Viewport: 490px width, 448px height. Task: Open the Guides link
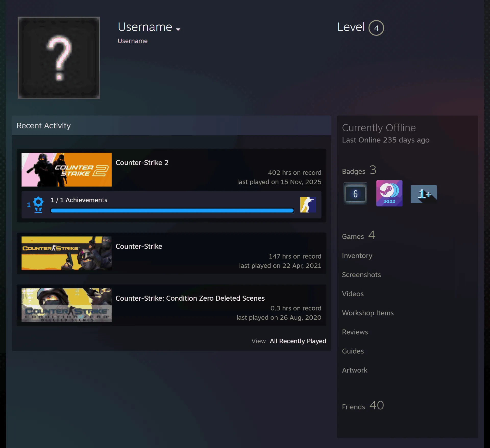(x=353, y=351)
